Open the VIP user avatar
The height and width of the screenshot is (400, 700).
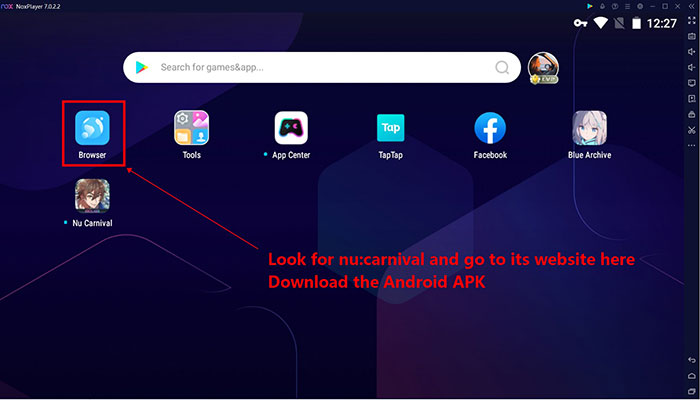pos(543,68)
